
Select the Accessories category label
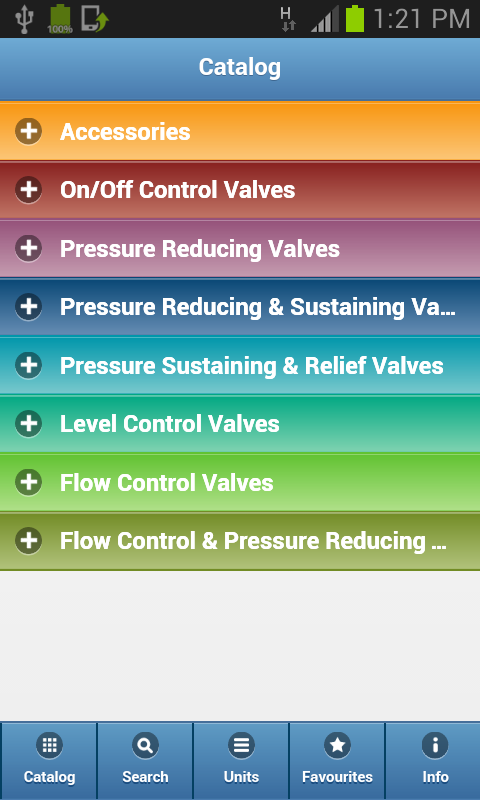pos(125,132)
